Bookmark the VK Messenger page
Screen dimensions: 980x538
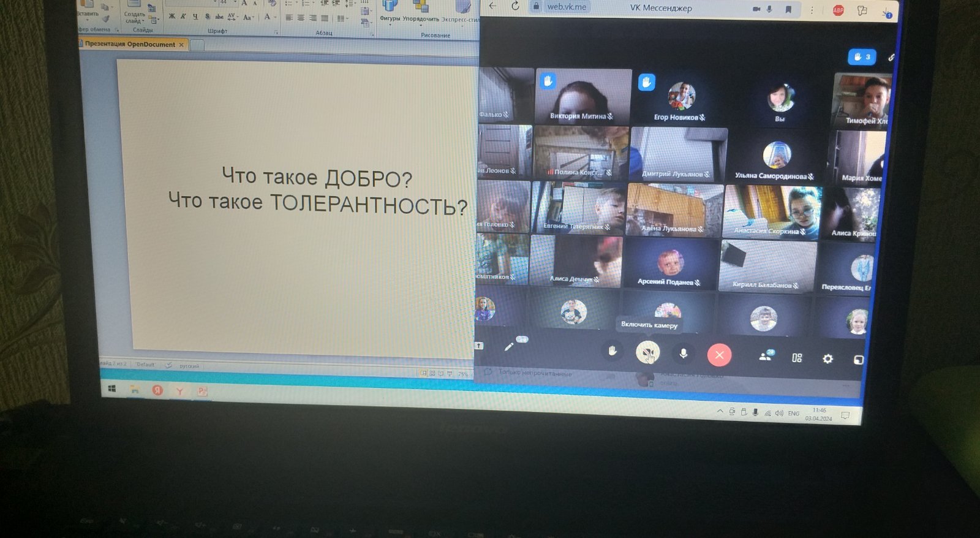(x=788, y=9)
